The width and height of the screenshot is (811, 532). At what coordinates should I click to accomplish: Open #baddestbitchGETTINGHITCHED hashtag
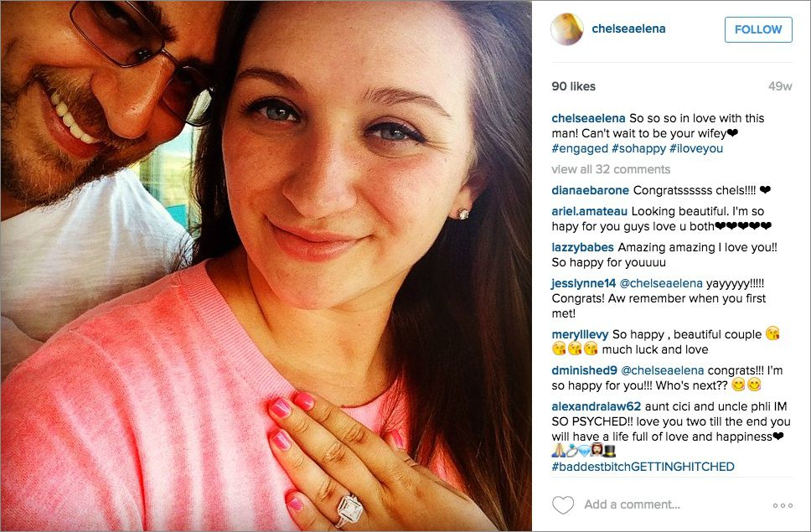click(643, 467)
